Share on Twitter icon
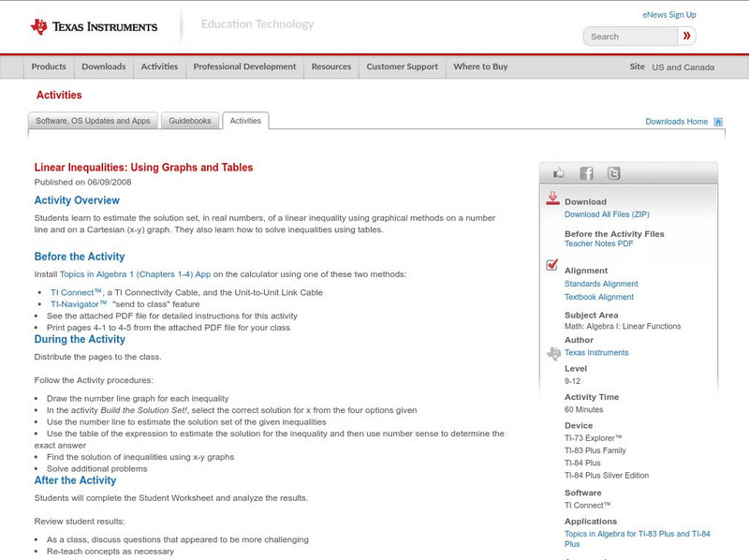Viewport: 749px width, 560px height. click(613, 173)
